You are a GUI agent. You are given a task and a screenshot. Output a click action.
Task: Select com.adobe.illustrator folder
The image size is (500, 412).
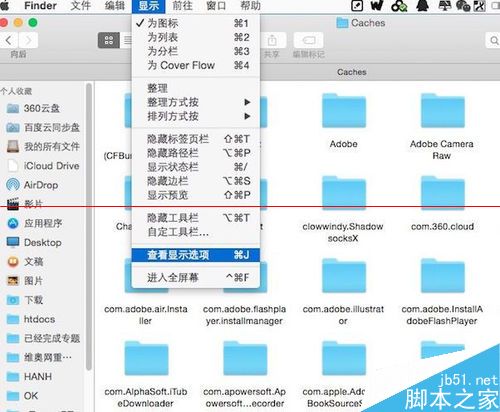click(x=344, y=277)
